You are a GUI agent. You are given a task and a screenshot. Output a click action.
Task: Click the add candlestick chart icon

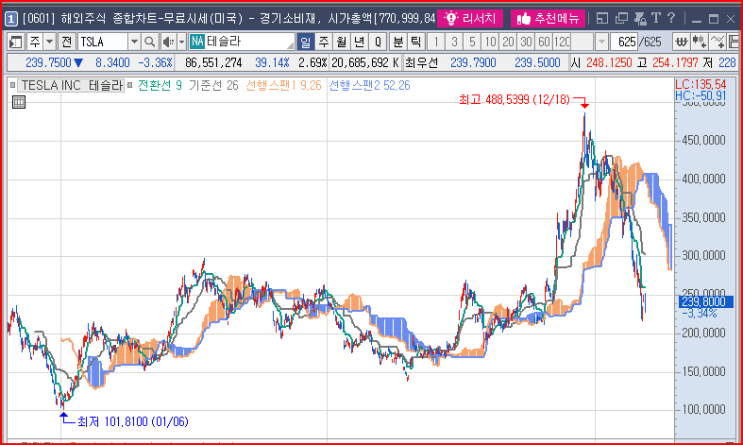tap(699, 42)
